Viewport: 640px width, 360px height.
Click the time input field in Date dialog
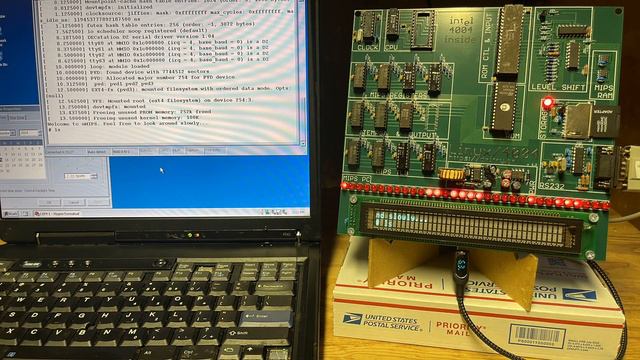tap(77, 176)
